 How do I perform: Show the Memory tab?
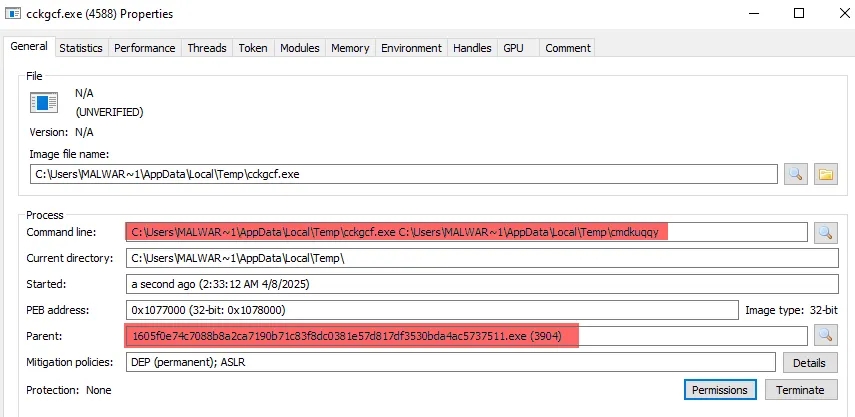[x=350, y=48]
